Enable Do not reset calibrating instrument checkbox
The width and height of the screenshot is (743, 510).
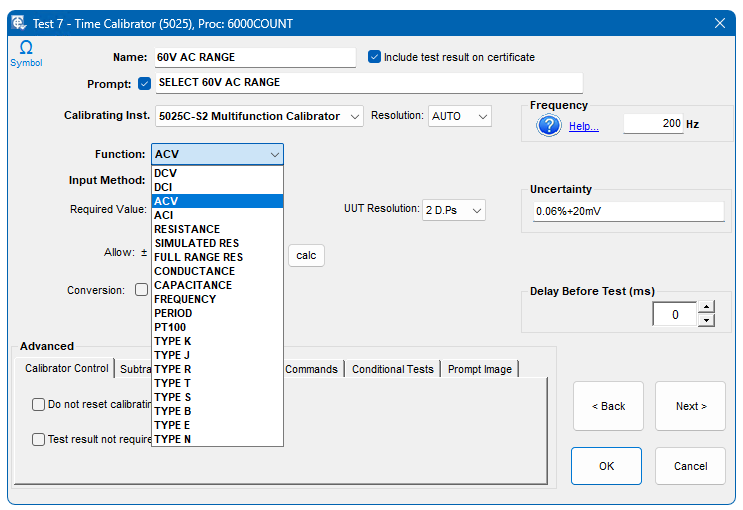39,405
